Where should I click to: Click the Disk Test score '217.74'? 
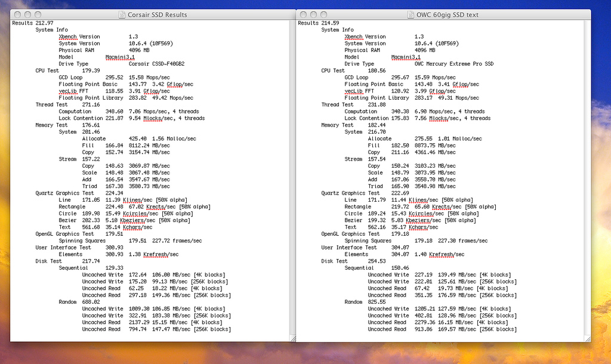(91, 261)
